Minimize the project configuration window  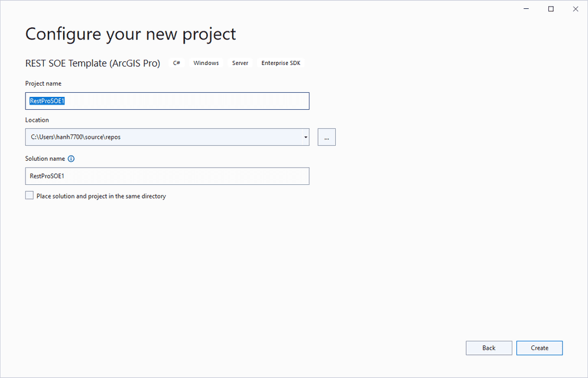tap(525, 9)
